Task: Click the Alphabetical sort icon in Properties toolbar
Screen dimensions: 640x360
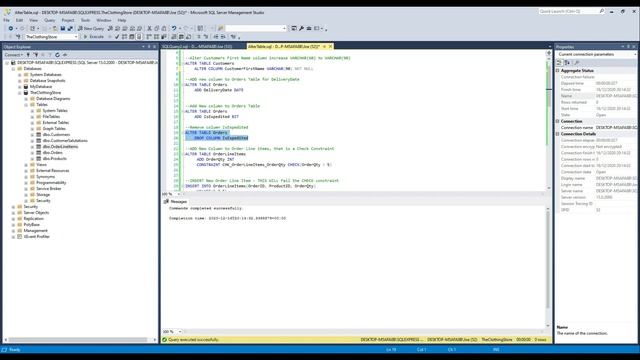Action: coord(567,62)
